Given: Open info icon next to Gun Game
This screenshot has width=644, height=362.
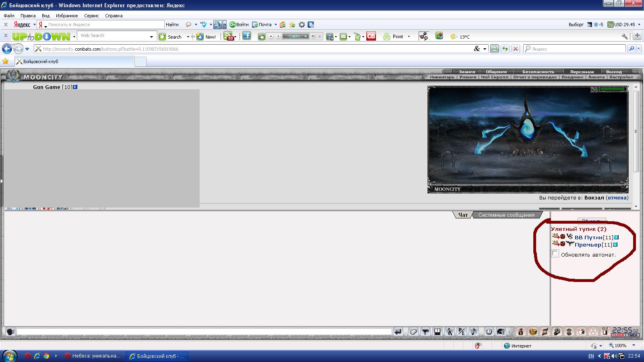Looking at the screenshot, I should [x=75, y=87].
